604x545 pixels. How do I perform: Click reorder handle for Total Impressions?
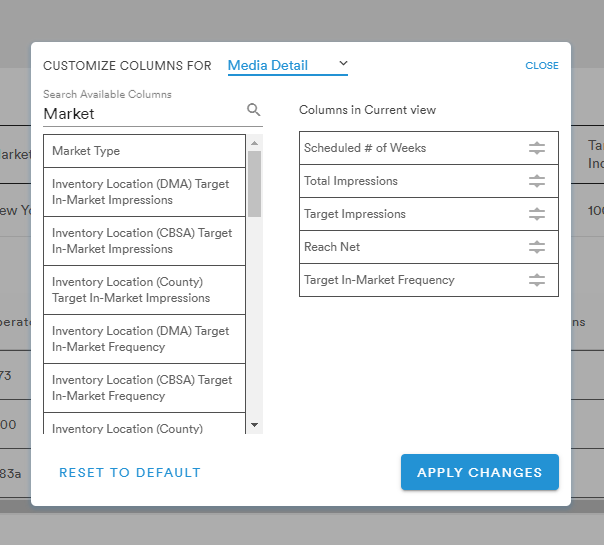(537, 181)
